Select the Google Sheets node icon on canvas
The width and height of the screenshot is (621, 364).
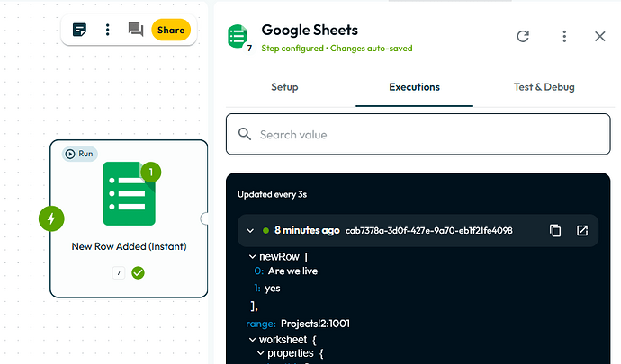pos(129,194)
